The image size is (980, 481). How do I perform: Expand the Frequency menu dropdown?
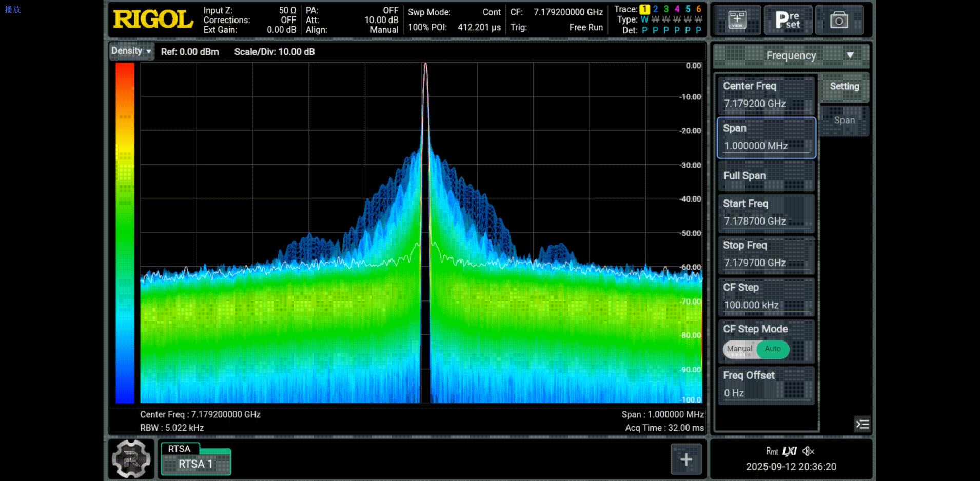791,56
